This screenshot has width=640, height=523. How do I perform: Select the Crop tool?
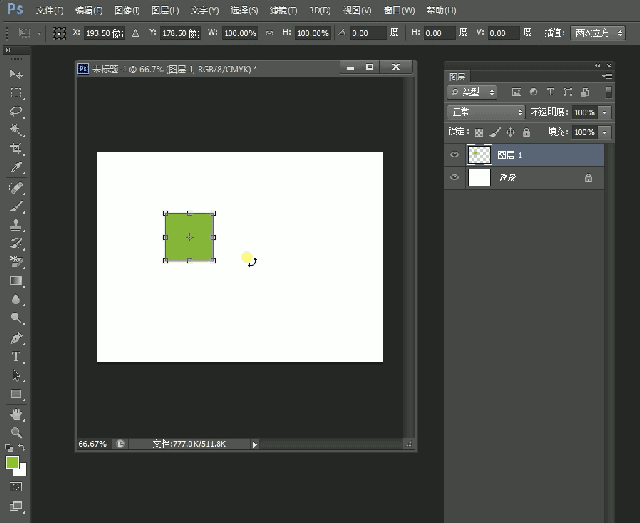click(x=16, y=148)
